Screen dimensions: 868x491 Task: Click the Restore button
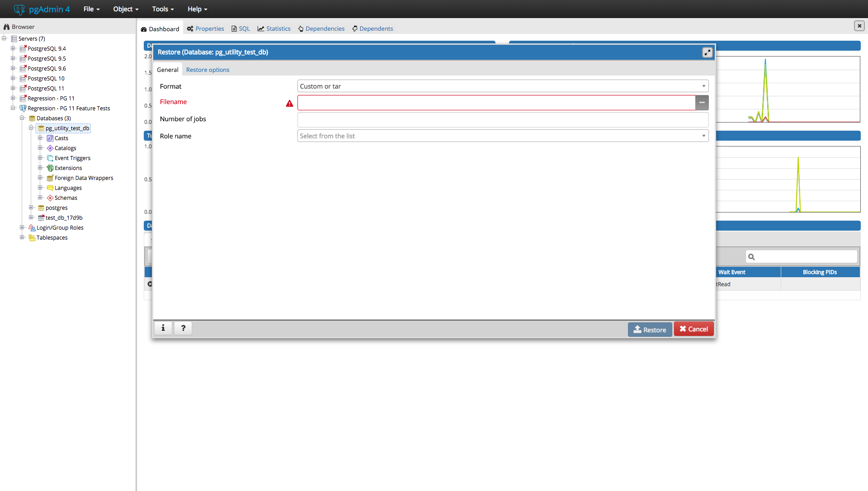(x=650, y=330)
